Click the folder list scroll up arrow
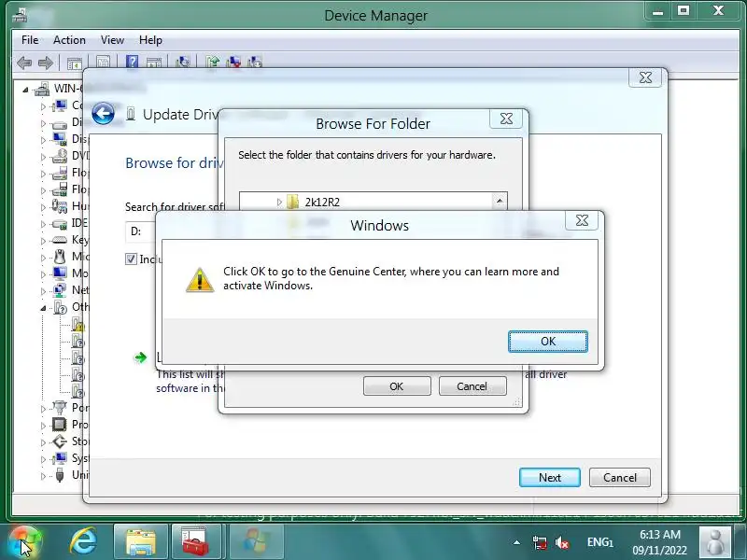 click(x=500, y=201)
